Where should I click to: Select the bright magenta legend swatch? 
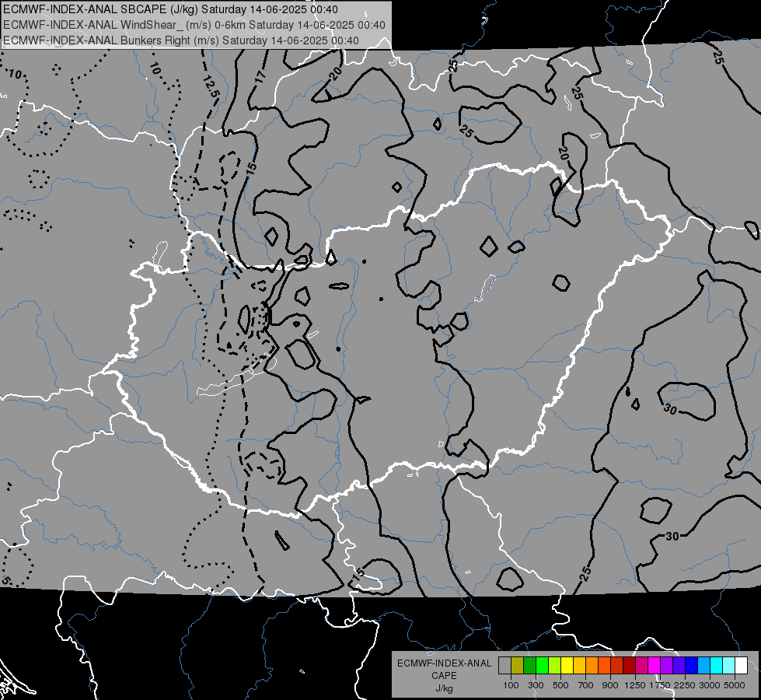(655, 665)
